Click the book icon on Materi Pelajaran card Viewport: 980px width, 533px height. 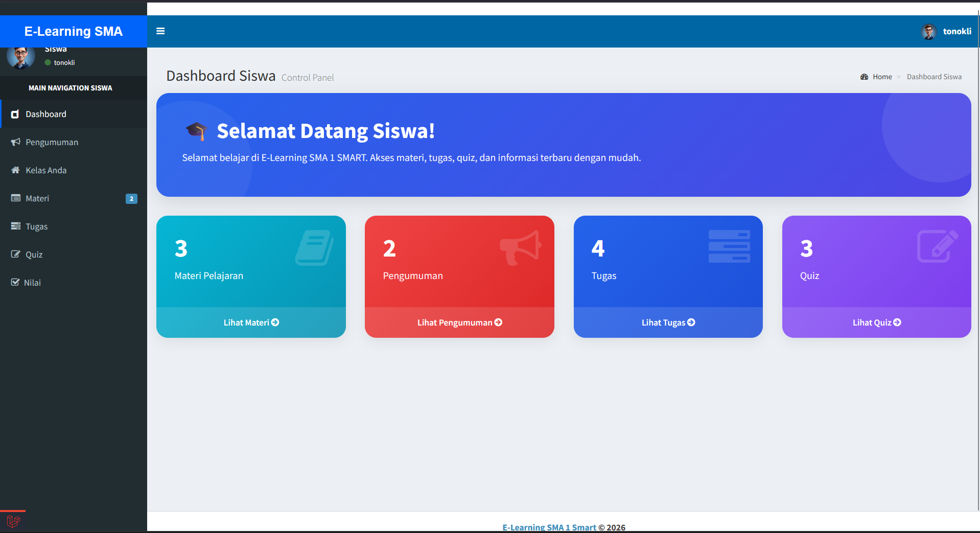tap(314, 247)
